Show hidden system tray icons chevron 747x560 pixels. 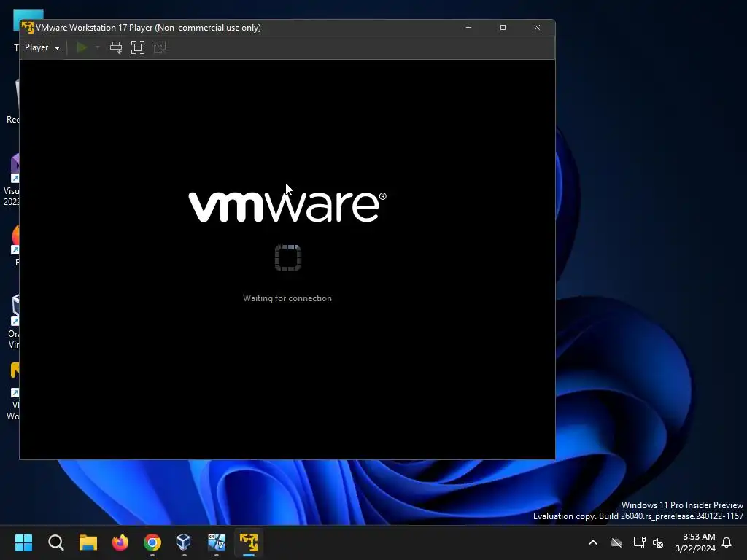coord(593,542)
